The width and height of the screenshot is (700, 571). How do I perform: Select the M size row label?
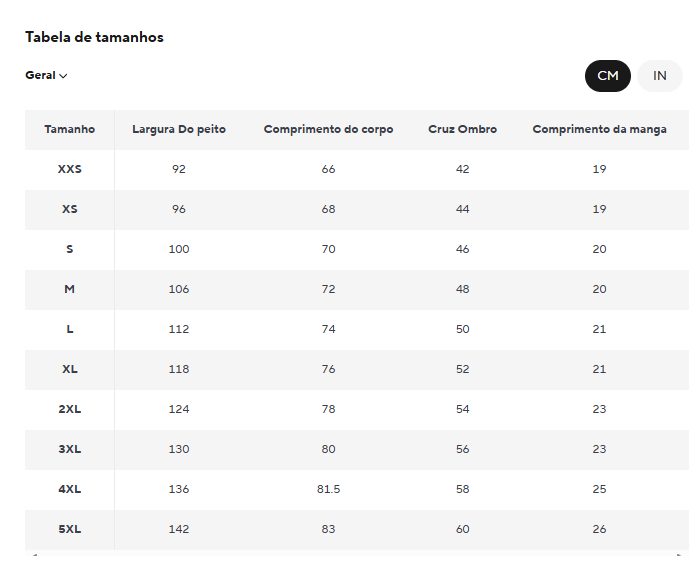[70, 289]
